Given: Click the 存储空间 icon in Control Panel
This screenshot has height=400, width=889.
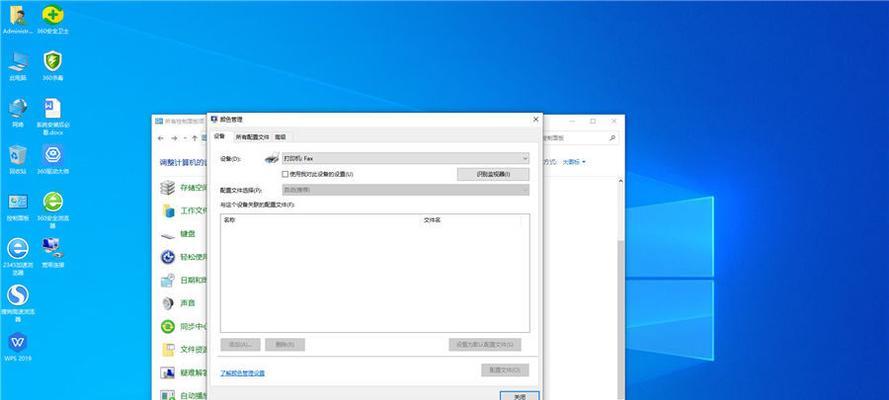Looking at the screenshot, I should point(168,188).
